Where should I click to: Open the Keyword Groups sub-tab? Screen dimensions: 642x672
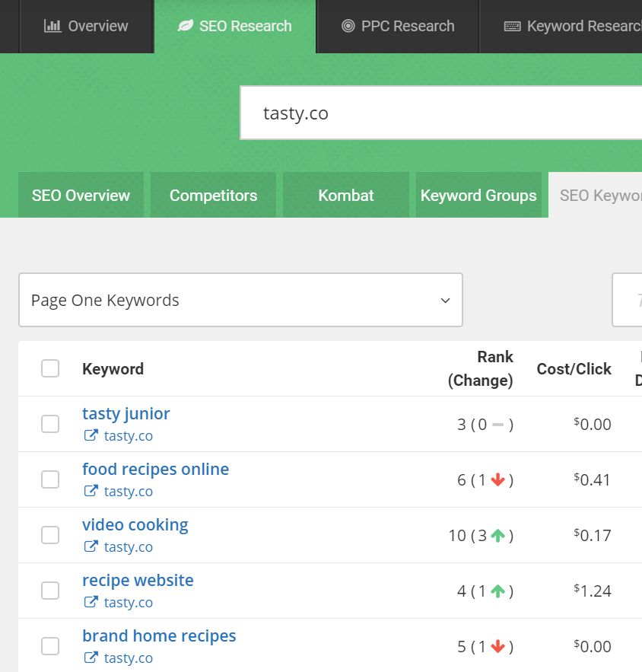click(478, 195)
